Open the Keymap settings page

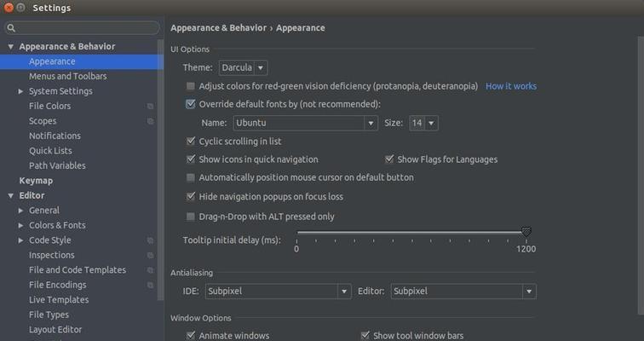36,181
